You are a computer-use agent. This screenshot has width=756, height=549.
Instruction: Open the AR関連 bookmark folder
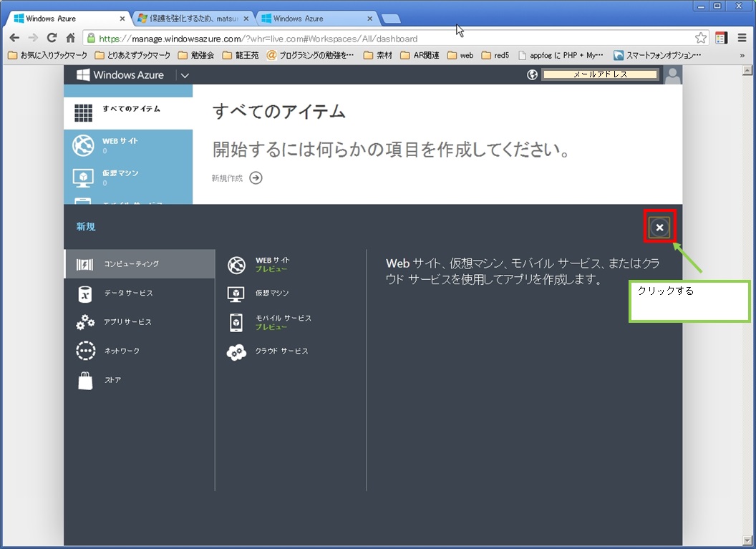420,55
